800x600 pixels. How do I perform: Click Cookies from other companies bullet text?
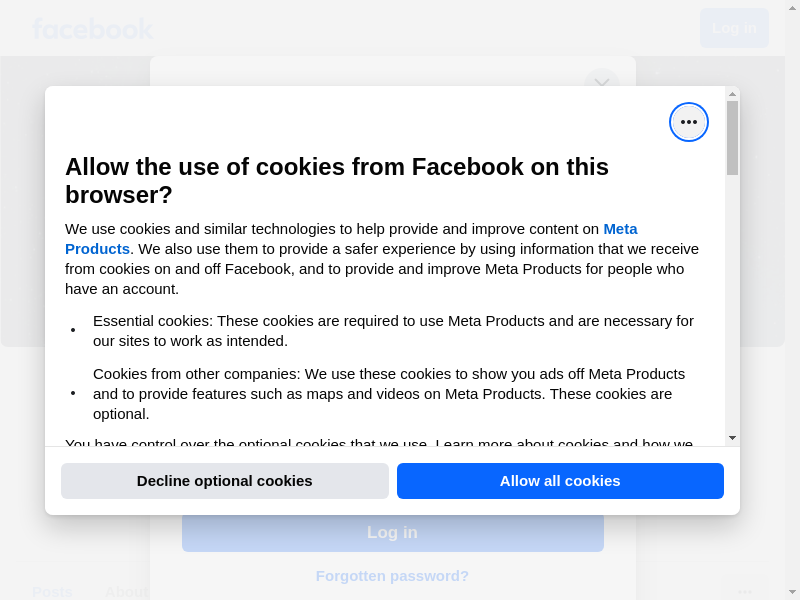click(x=389, y=393)
